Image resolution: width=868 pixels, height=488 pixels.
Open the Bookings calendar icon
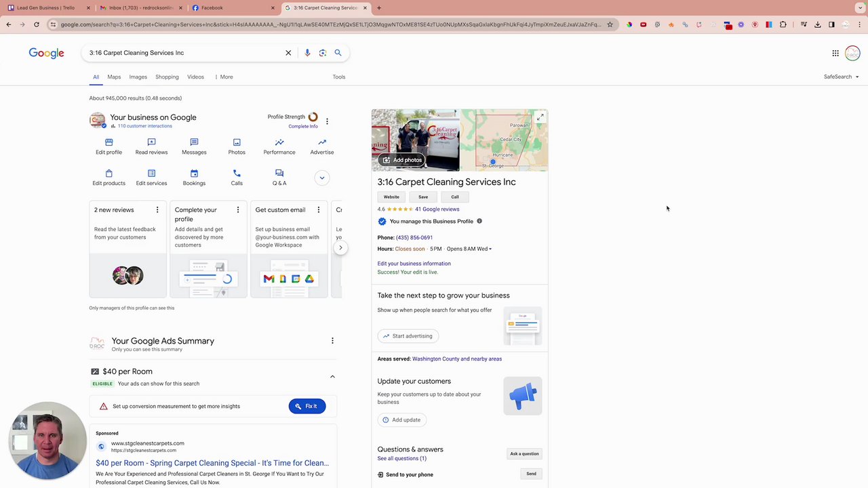click(x=194, y=174)
